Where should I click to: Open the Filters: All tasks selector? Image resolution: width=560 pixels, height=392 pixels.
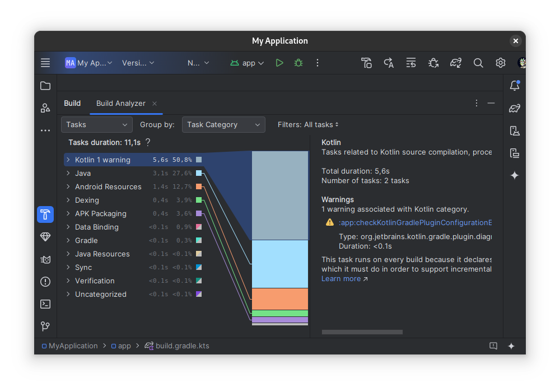[308, 124]
